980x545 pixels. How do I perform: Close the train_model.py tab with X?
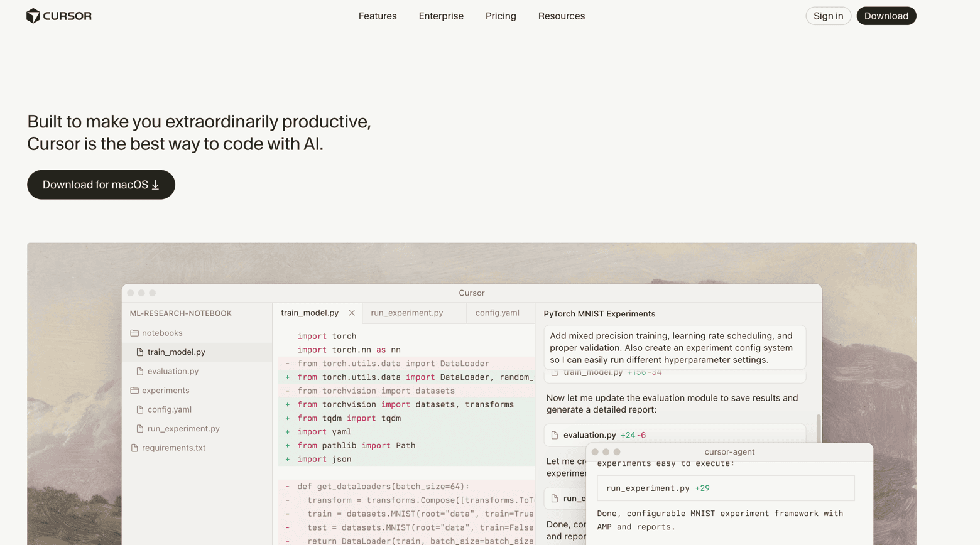(x=352, y=313)
